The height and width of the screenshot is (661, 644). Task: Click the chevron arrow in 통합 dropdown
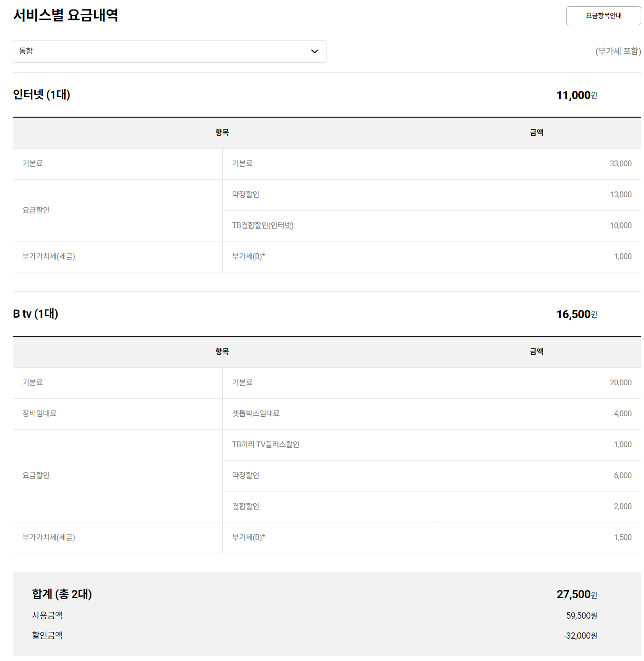(314, 51)
